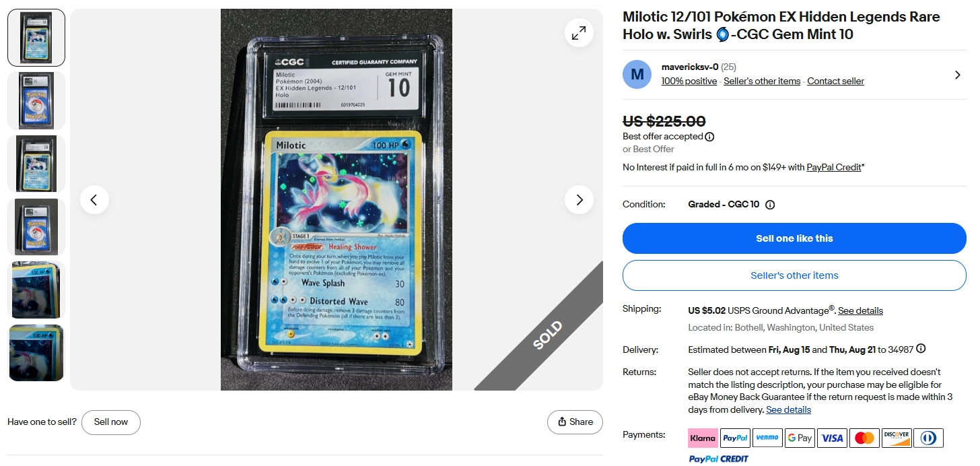Open Seller's other items outlined button
Image resolution: width=980 pixels, height=466 pixels.
pyautogui.click(x=794, y=275)
